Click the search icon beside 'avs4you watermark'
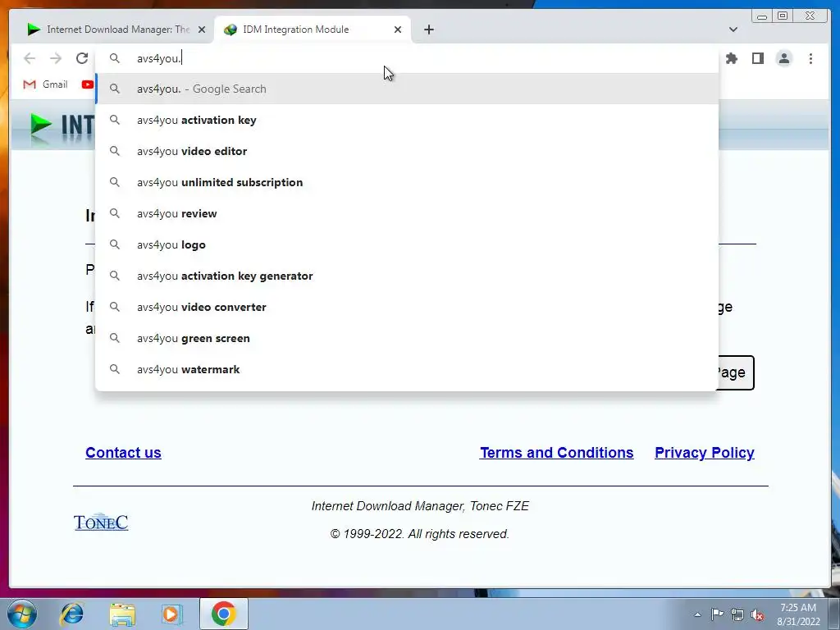840x630 pixels. (115, 369)
